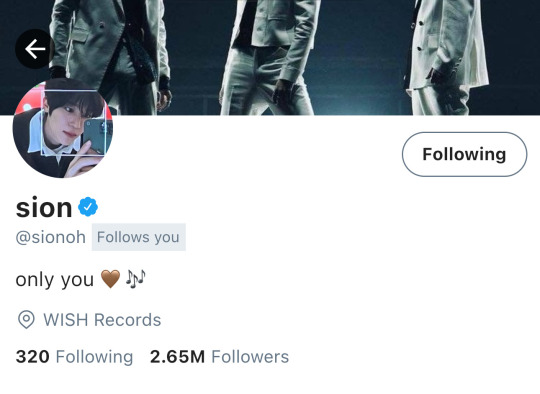Click the blue verified badge beside sion
The width and height of the screenshot is (540, 394).
88,207
